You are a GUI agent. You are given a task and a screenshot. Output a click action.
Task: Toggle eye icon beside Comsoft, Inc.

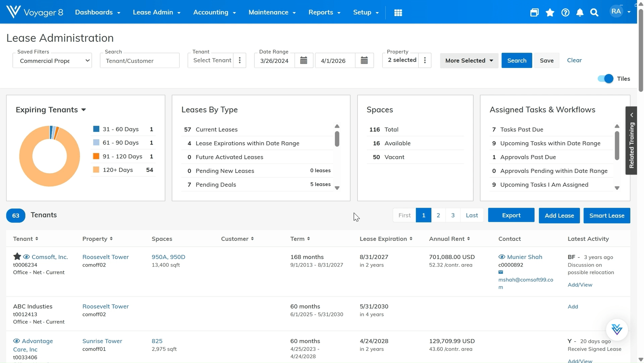click(x=26, y=257)
